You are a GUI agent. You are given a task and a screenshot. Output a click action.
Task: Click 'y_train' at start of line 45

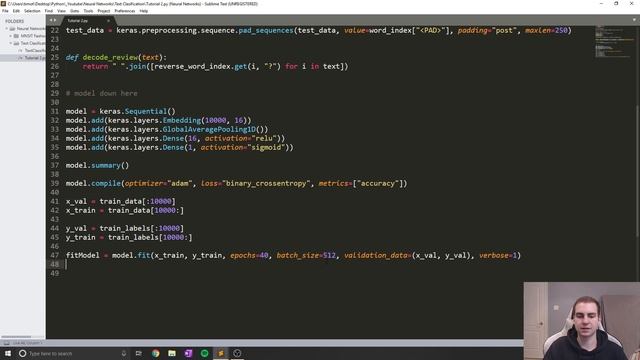click(x=80, y=237)
